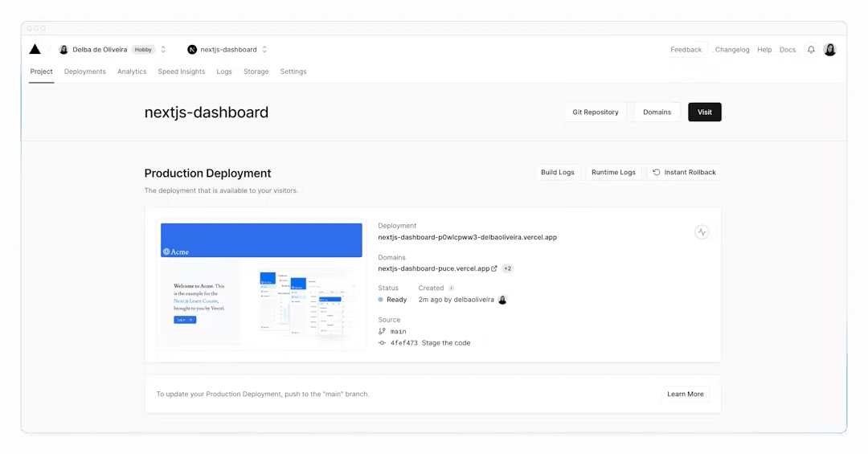Open Runtime Logs
Screen dimensions: 868x454
[x=613, y=172]
